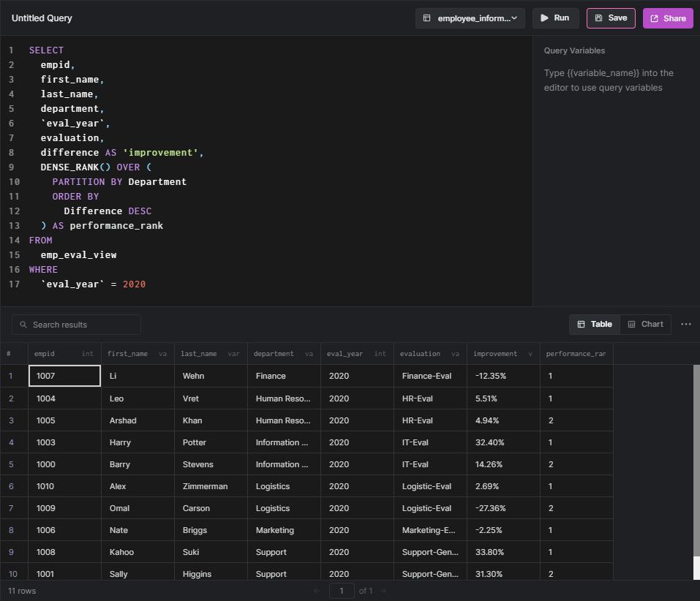Select the last name cell 'Vret'
The width and height of the screenshot is (700, 601).
coord(211,398)
